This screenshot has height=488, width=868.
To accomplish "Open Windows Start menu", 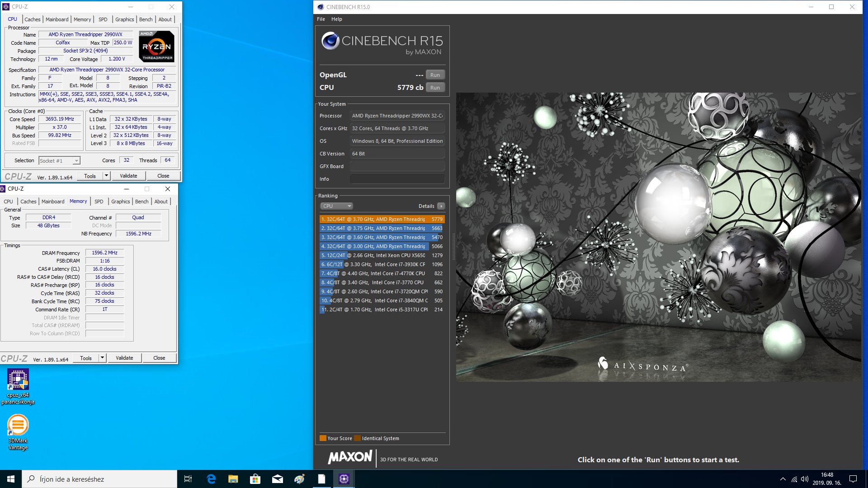I will point(11,479).
